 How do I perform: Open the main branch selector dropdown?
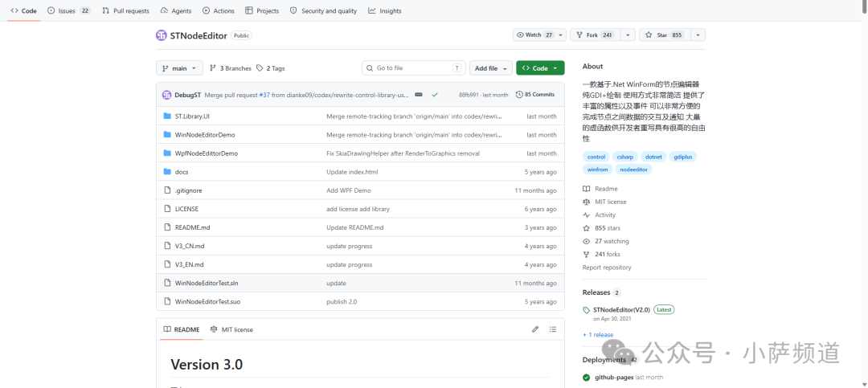pos(179,68)
